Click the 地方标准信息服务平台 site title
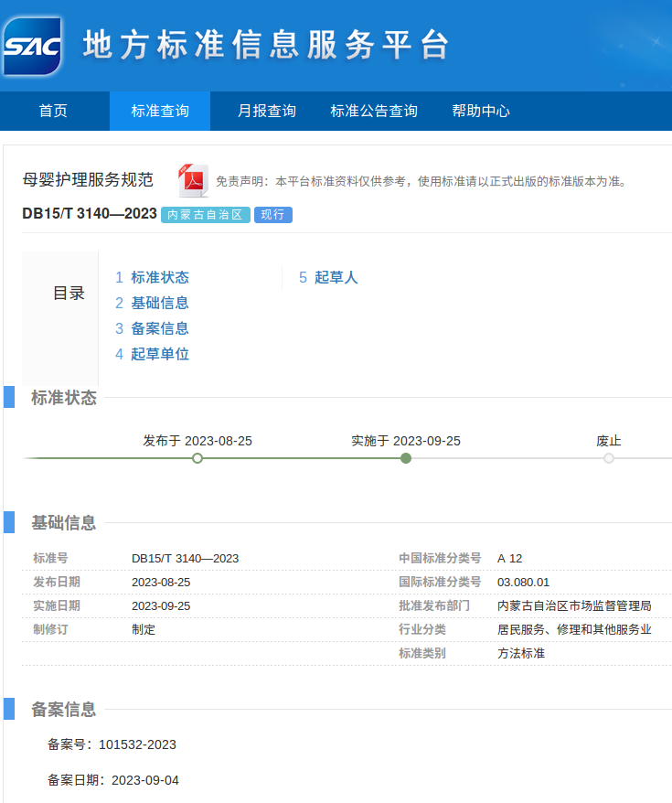This screenshot has height=803, width=672. (267, 45)
